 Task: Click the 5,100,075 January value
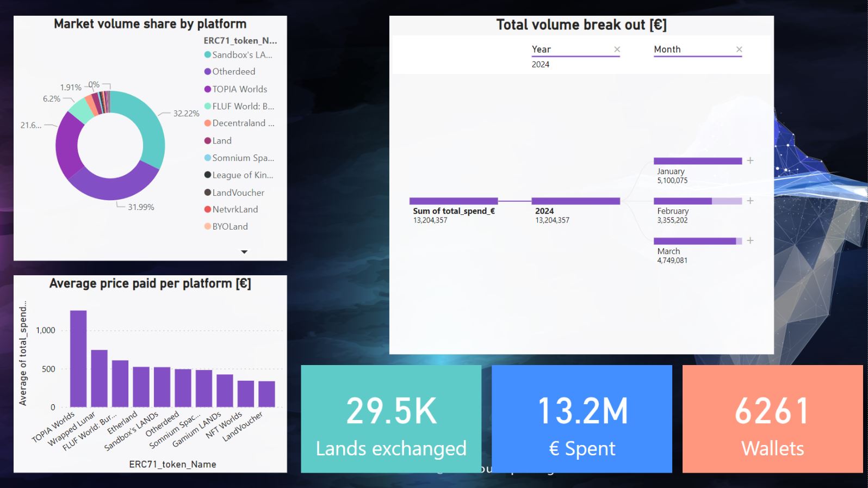(x=672, y=181)
